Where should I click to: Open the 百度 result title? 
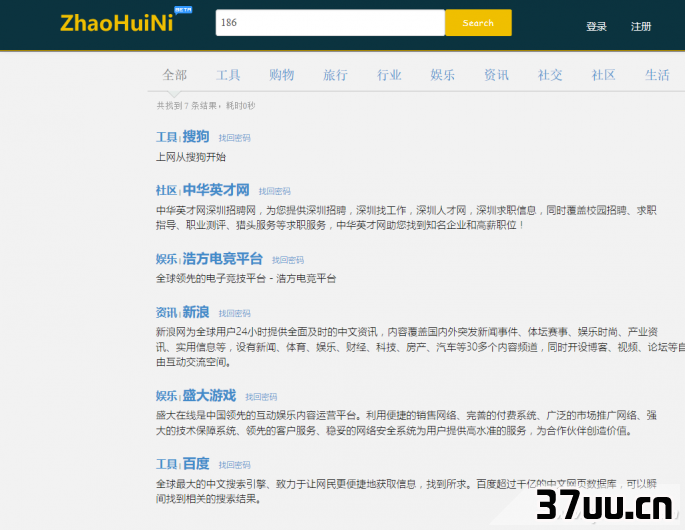coord(196,464)
